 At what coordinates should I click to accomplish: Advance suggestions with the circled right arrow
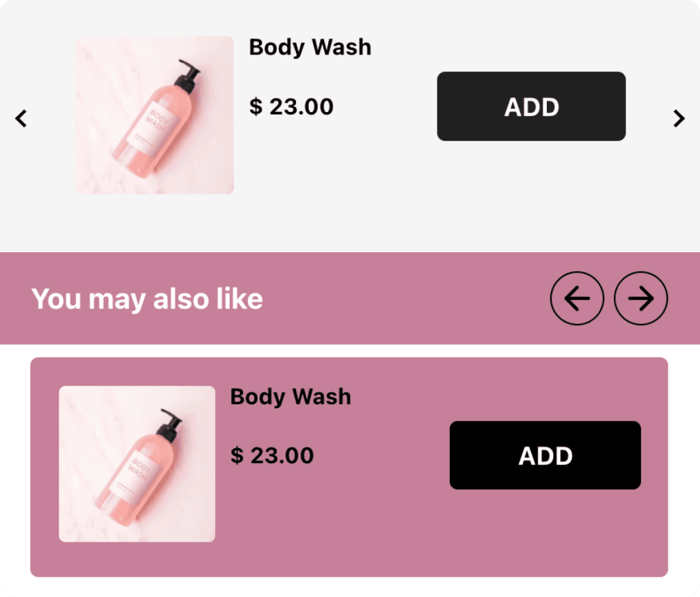pyautogui.click(x=641, y=298)
